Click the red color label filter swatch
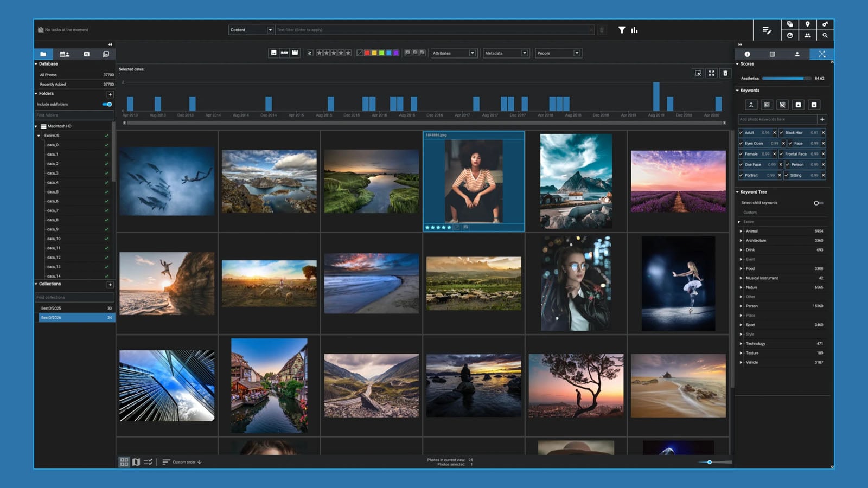This screenshot has height=488, width=868. tap(367, 53)
